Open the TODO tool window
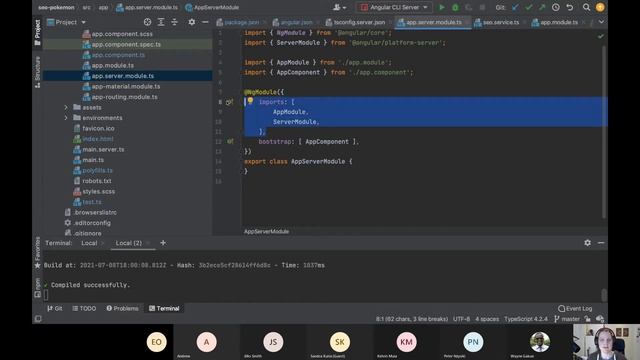The height and width of the screenshot is (360, 640). click(84, 309)
